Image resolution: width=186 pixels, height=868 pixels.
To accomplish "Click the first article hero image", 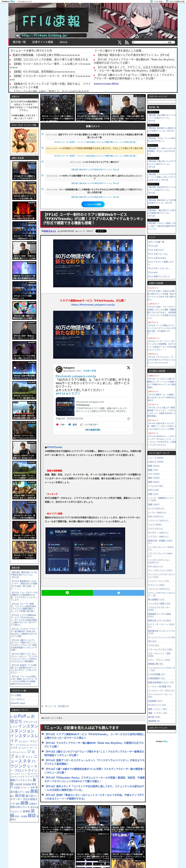I will coord(93,263).
